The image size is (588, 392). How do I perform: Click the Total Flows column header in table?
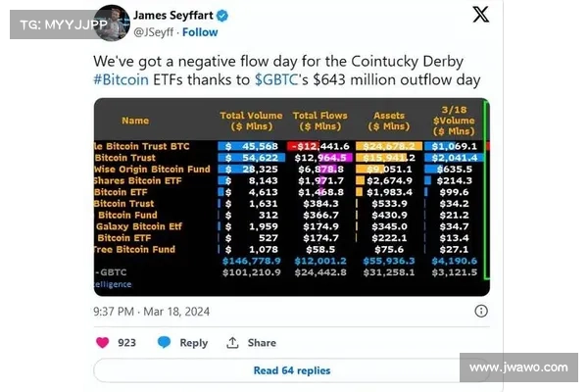click(319, 121)
